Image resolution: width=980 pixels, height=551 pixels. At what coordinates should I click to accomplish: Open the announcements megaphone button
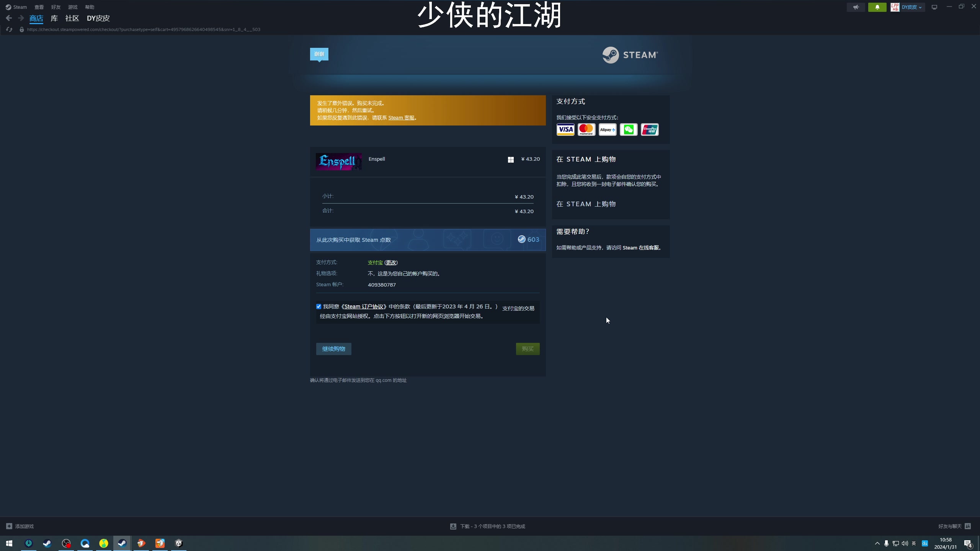tap(856, 7)
